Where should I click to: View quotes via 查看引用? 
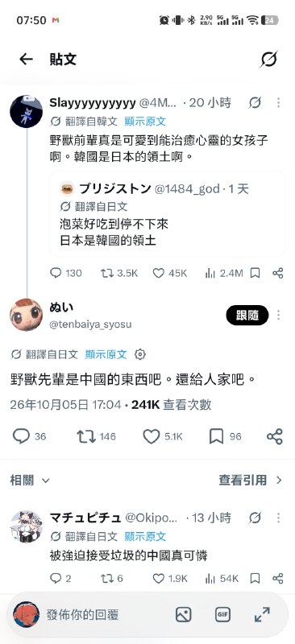click(x=251, y=480)
